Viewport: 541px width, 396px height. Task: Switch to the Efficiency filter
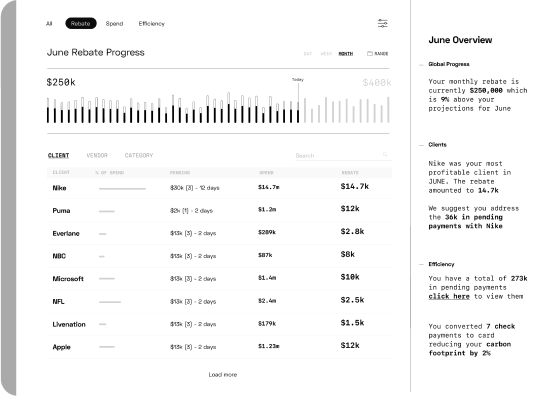pos(152,23)
